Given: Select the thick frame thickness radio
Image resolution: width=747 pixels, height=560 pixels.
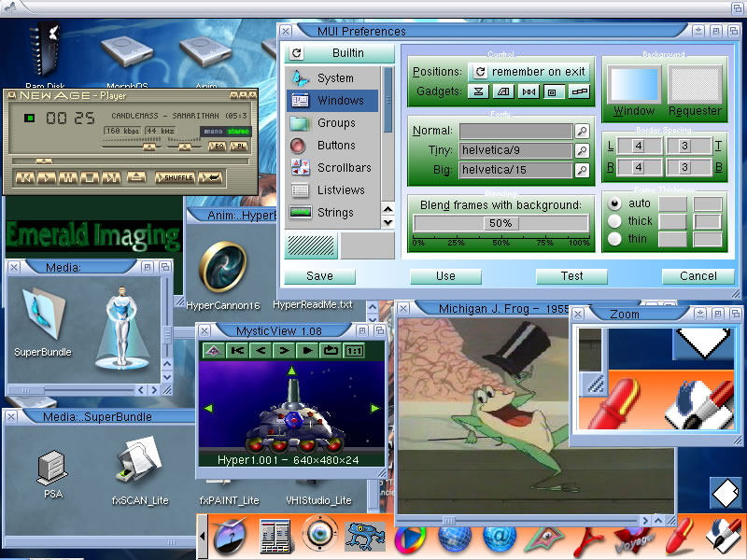Looking at the screenshot, I should coord(614,221).
